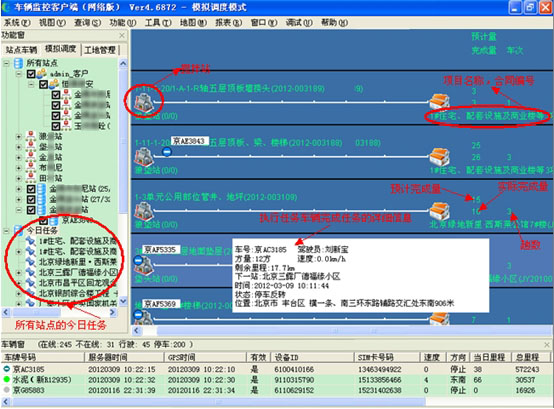The width and height of the screenshot is (554, 409).
Task: Click the mixing station icon on first route
Action: click(144, 102)
